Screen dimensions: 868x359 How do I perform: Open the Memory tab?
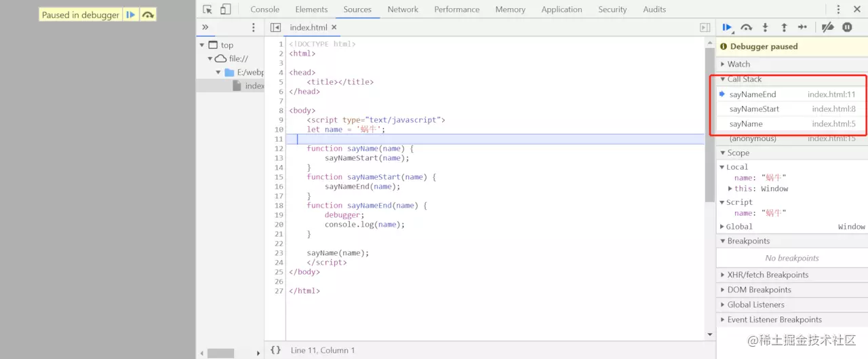tap(511, 10)
